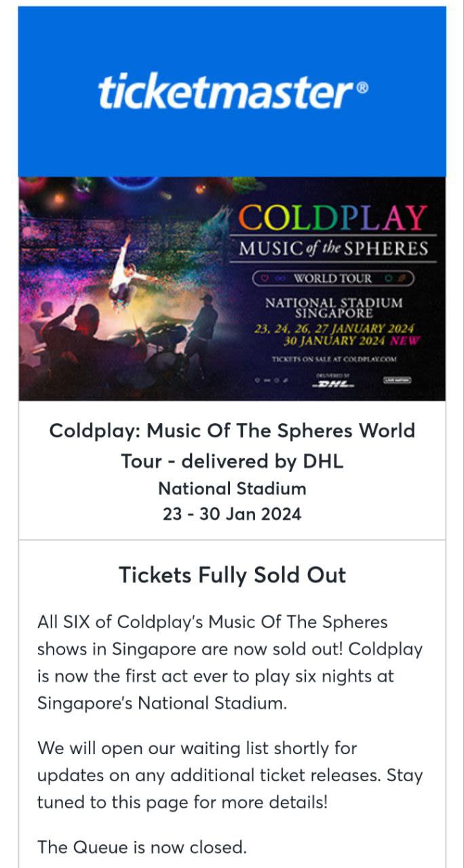This screenshot has height=868, width=464.
Task: Click the "Music of the Spheres" poster subtitle
Action: click(333, 249)
